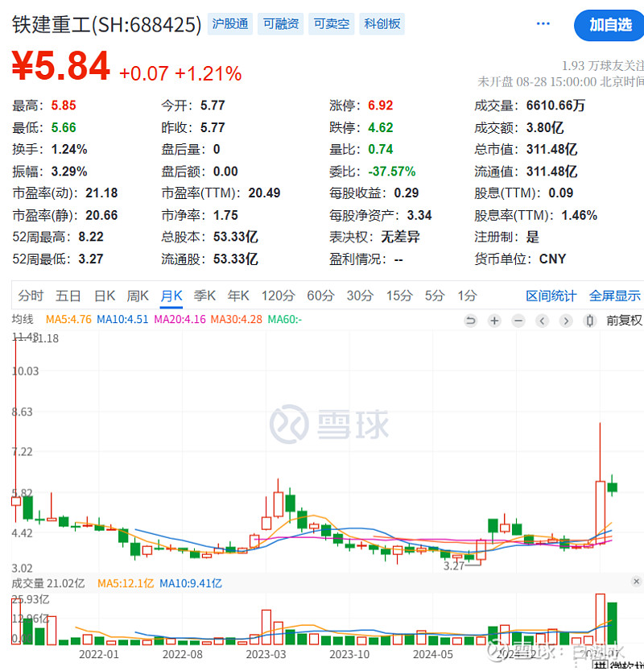Click the 可卖空 tag
This screenshot has width=644, height=671.
pos(332,23)
